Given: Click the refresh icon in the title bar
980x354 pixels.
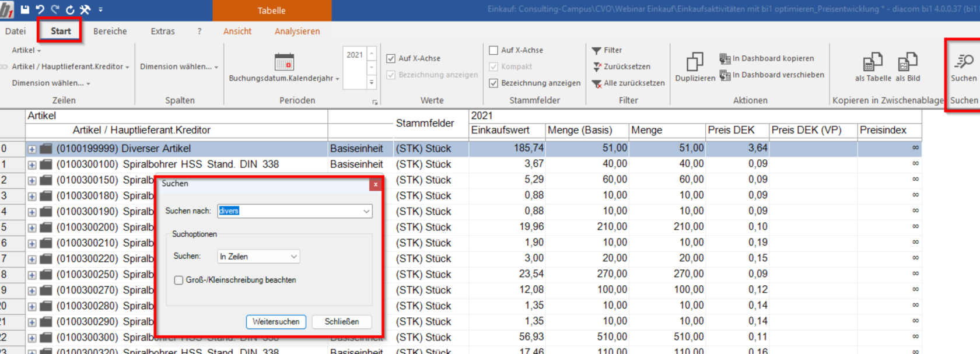Looking at the screenshot, I should pyautogui.click(x=70, y=9).
